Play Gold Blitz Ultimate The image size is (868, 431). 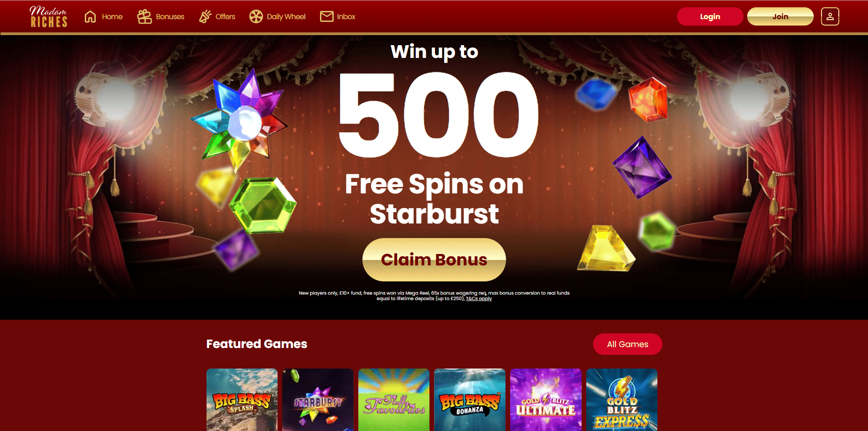[546, 400]
